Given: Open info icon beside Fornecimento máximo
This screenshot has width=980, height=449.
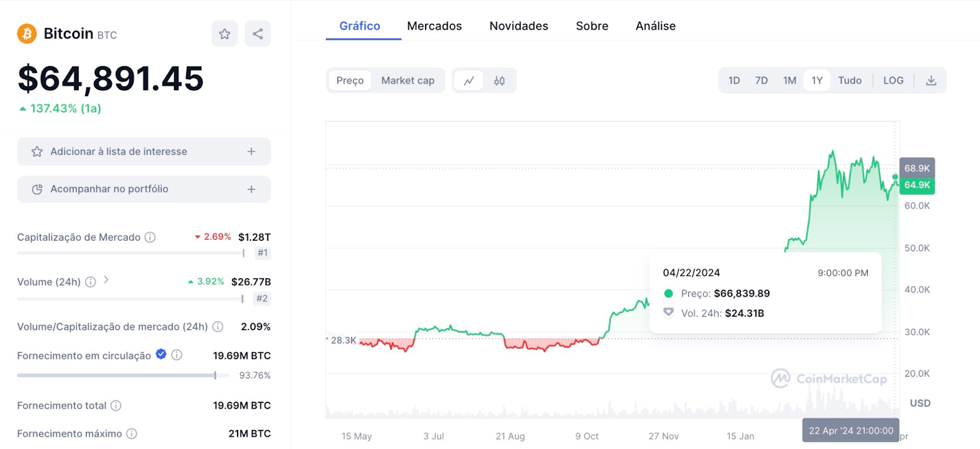Looking at the screenshot, I should [132, 434].
